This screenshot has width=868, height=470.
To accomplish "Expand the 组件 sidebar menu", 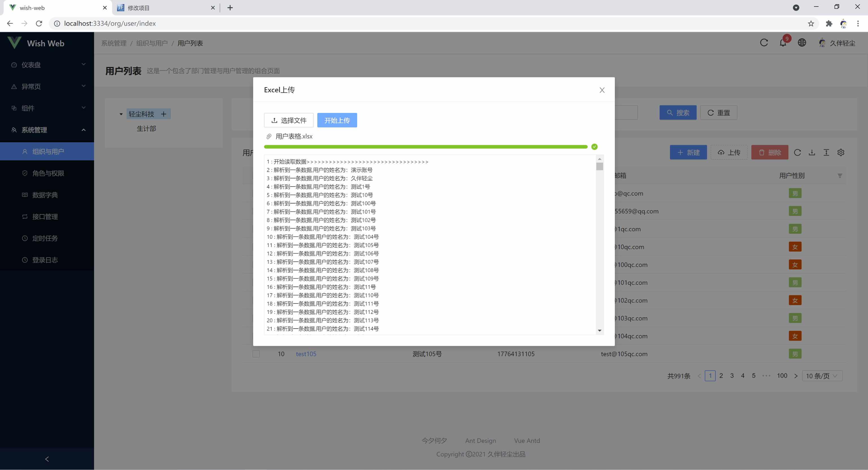I will click(x=47, y=108).
